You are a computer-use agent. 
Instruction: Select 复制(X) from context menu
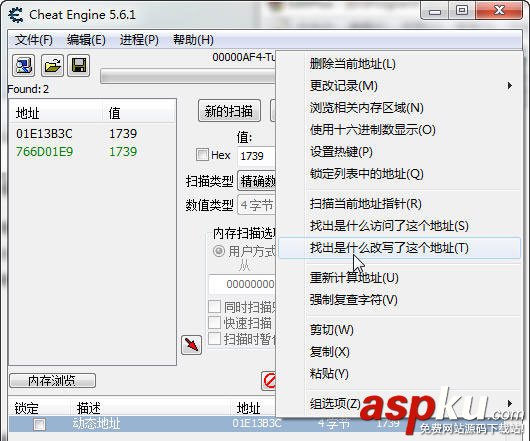click(399, 352)
